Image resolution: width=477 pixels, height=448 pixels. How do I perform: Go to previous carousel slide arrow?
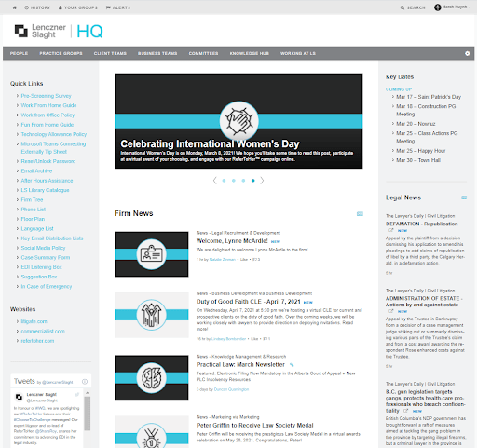point(214,181)
